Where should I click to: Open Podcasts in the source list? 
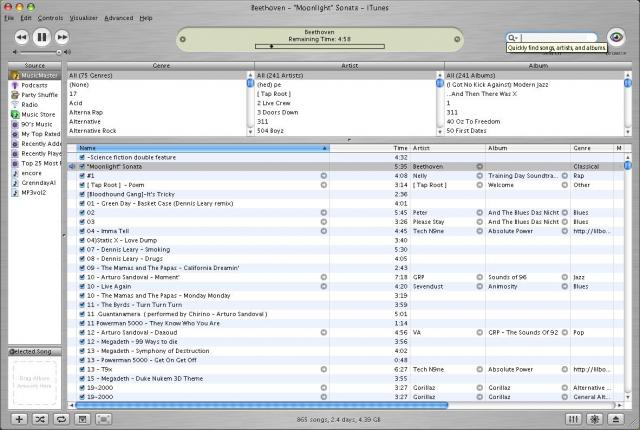pyautogui.click(x=35, y=85)
